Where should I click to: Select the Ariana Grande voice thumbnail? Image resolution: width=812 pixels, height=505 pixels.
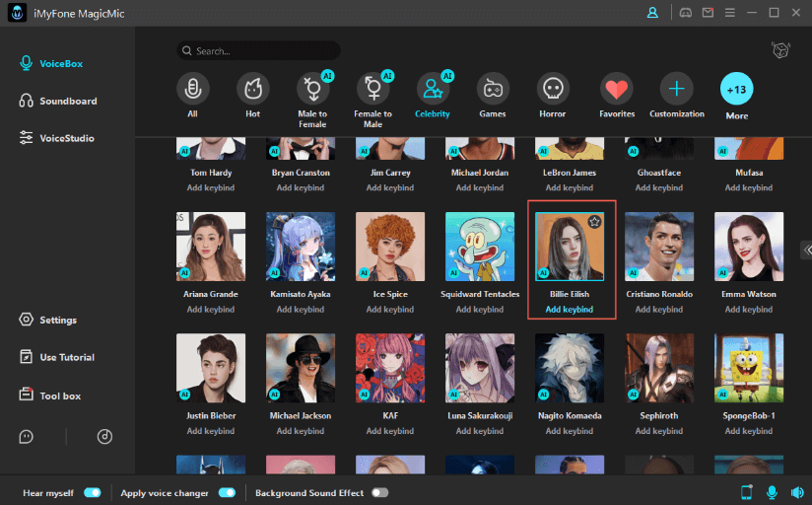coord(211,247)
